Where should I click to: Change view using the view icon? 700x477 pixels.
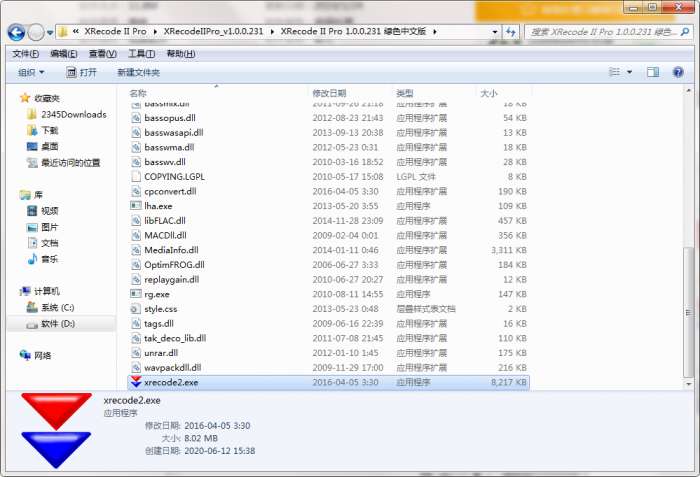pyautogui.click(x=615, y=72)
